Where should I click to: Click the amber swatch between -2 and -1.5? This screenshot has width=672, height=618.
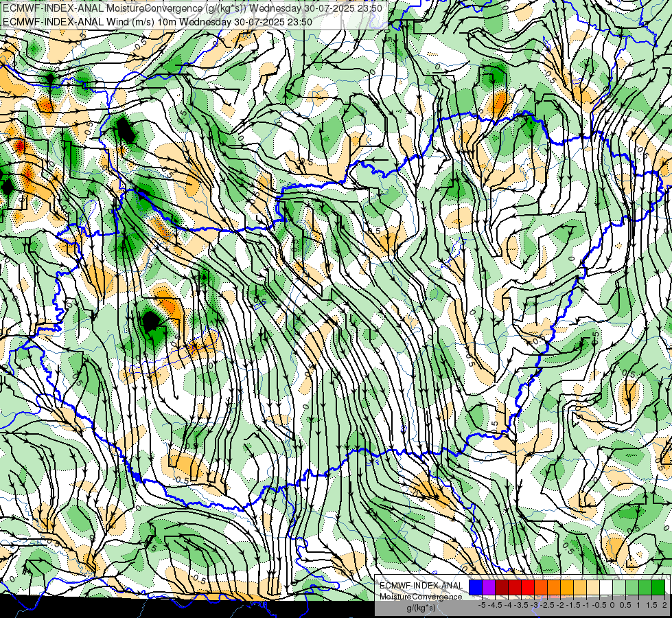(x=567, y=587)
